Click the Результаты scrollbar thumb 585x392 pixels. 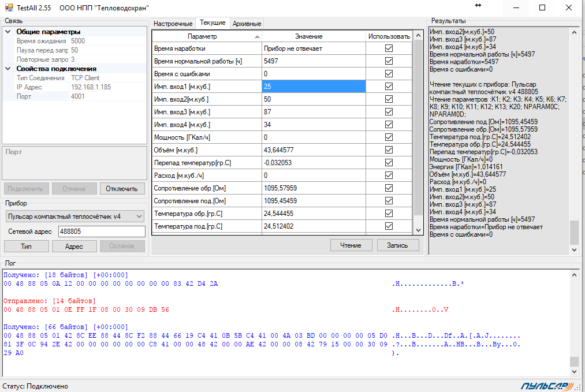[x=574, y=233]
